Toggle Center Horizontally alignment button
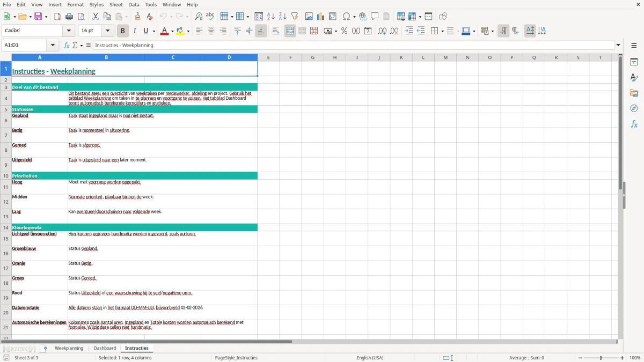This screenshot has width=644, height=362. [x=211, y=31]
